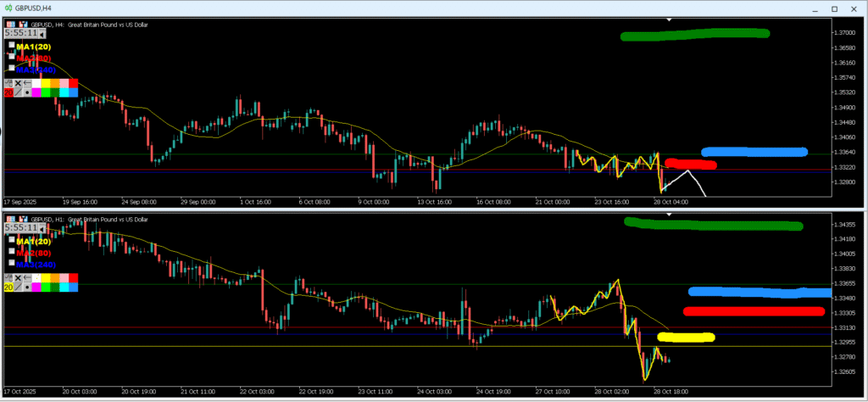This screenshot has width=868, height=402.
Task: Toggle the MA3(240) checkbox on the H4 chart
Action: click(x=11, y=68)
